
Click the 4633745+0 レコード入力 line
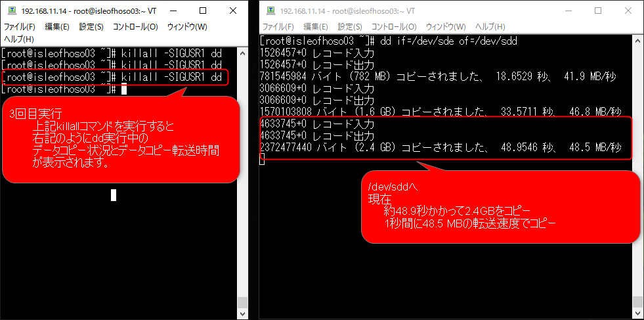pos(317,124)
